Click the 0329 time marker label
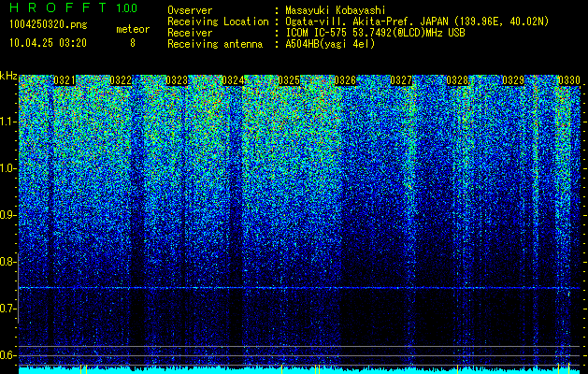Image resolution: width=588 pixels, height=374 pixels. coord(513,80)
